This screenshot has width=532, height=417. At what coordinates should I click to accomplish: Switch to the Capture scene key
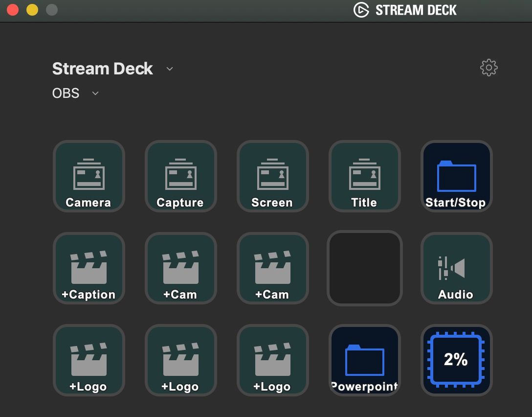pyautogui.click(x=180, y=176)
